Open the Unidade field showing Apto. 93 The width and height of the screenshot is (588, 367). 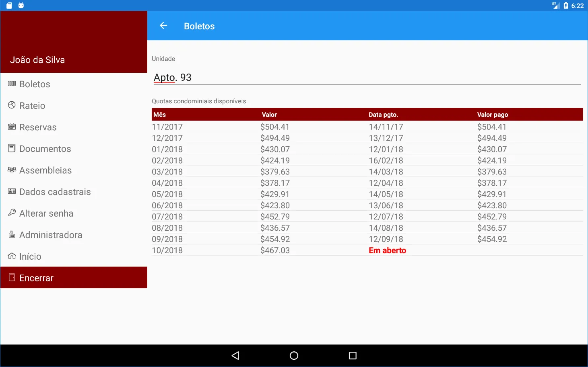click(x=367, y=78)
